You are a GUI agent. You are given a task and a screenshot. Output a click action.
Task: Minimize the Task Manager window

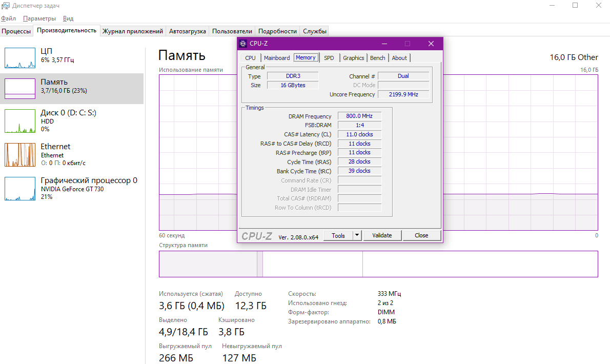pyautogui.click(x=553, y=6)
